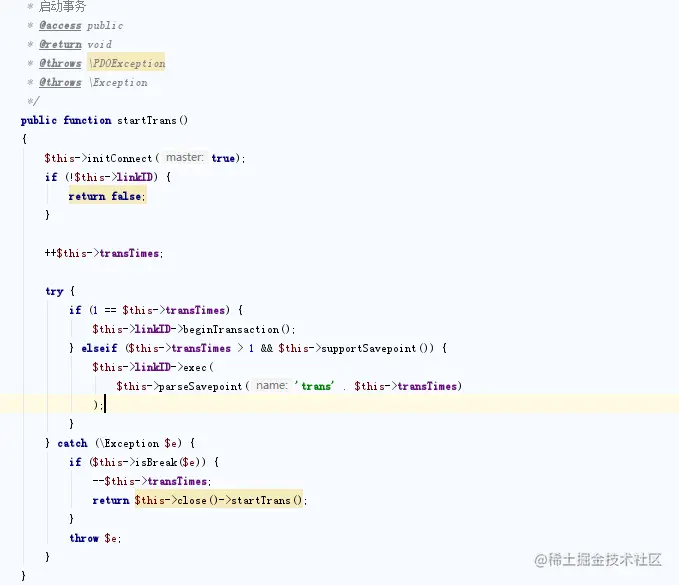Image resolution: width=679 pixels, height=585 pixels.
Task: Click the 'name:' parameter hint
Action: point(272,385)
